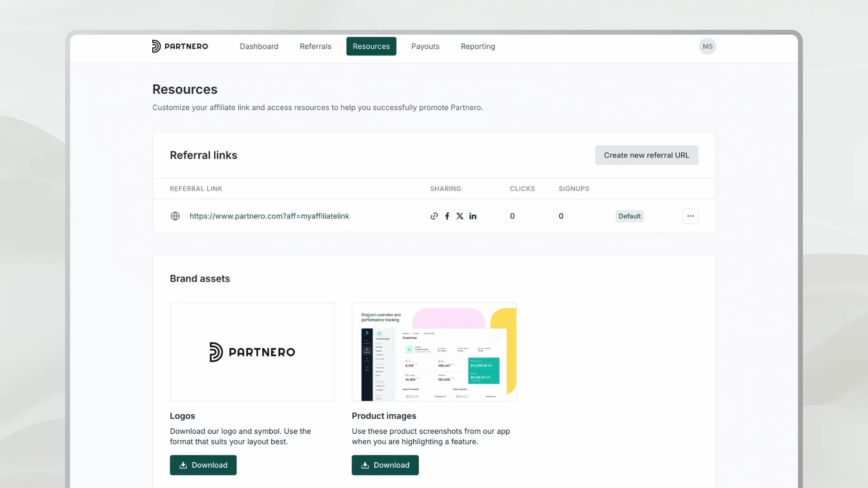Viewport: 868px width, 488px height.
Task: Select the Resources tab
Action: (371, 46)
